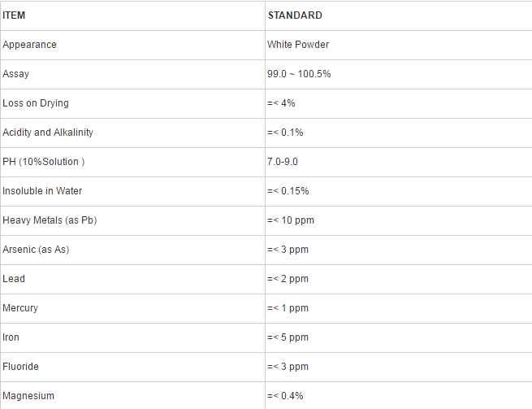Viewport: 532px width, 409px height.
Task: Select the Insoluble in Water label
Action: pyautogui.click(x=42, y=191)
